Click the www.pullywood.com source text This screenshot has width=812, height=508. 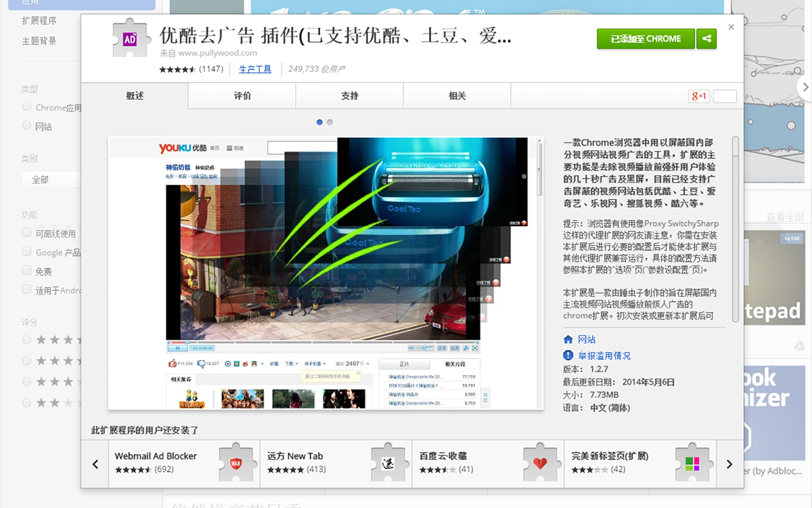(218, 53)
